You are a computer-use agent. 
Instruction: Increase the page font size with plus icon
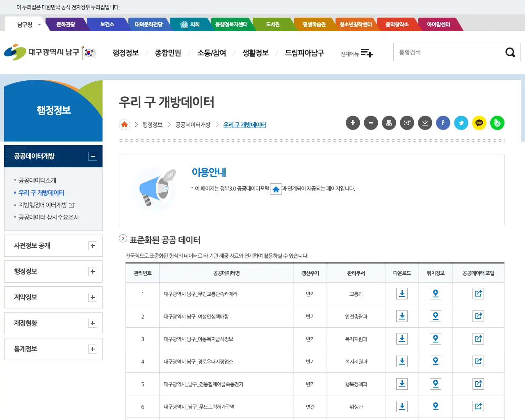pos(353,123)
